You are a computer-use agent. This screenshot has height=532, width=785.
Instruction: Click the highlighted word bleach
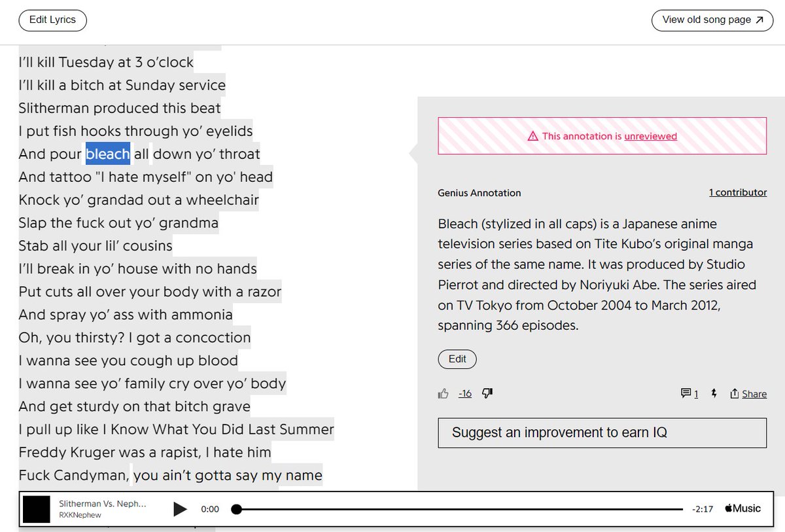(x=108, y=154)
